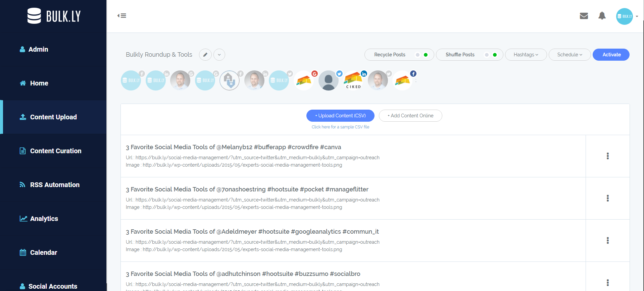
Task: Open three-dot menu for @7onashoestring post
Action: tap(607, 198)
